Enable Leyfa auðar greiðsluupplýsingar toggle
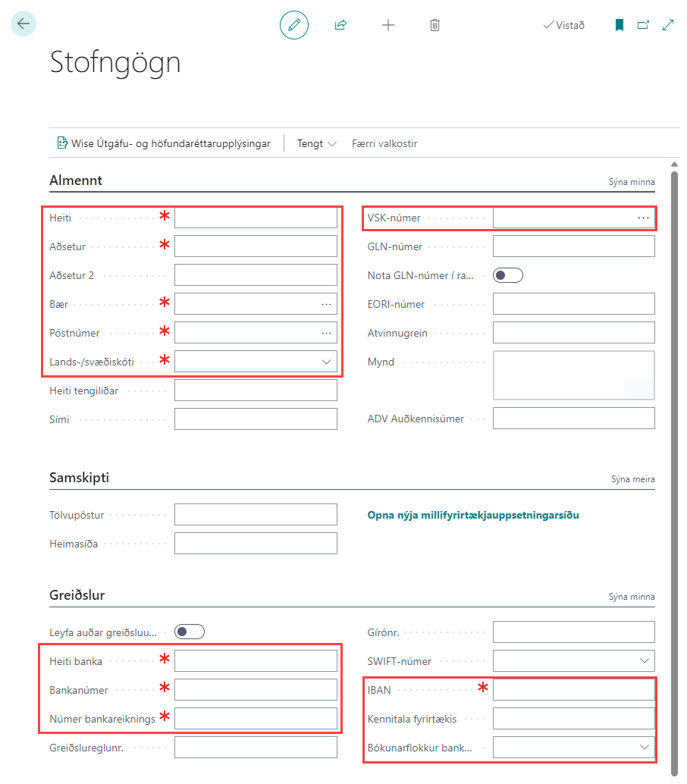Screen dimensions: 687x784 click(189, 632)
